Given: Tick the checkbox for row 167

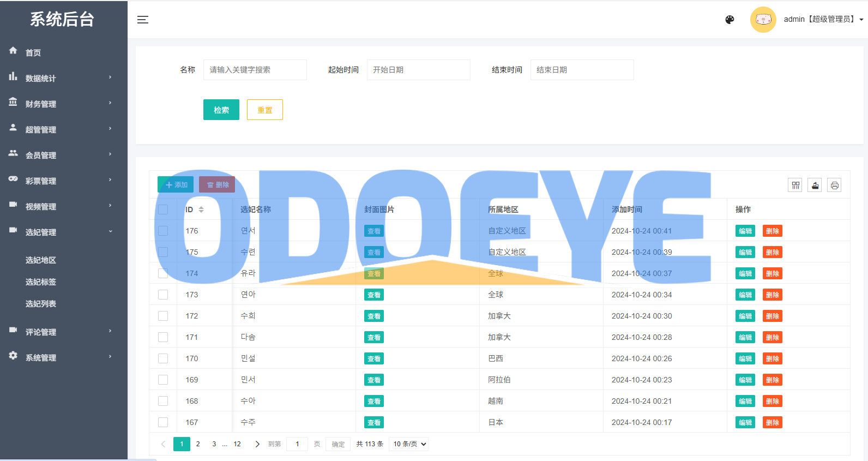Looking at the screenshot, I should (x=163, y=422).
